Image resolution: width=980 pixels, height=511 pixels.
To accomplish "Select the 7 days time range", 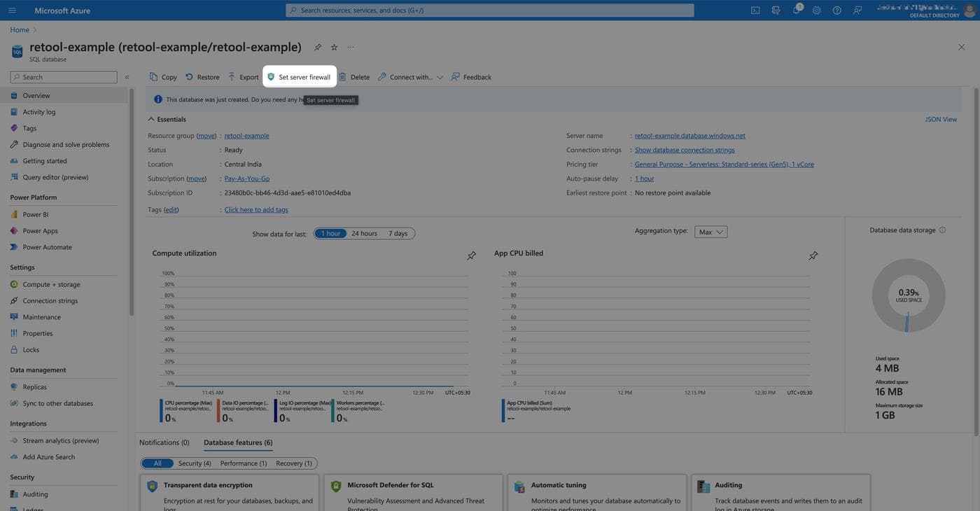I will point(398,234).
